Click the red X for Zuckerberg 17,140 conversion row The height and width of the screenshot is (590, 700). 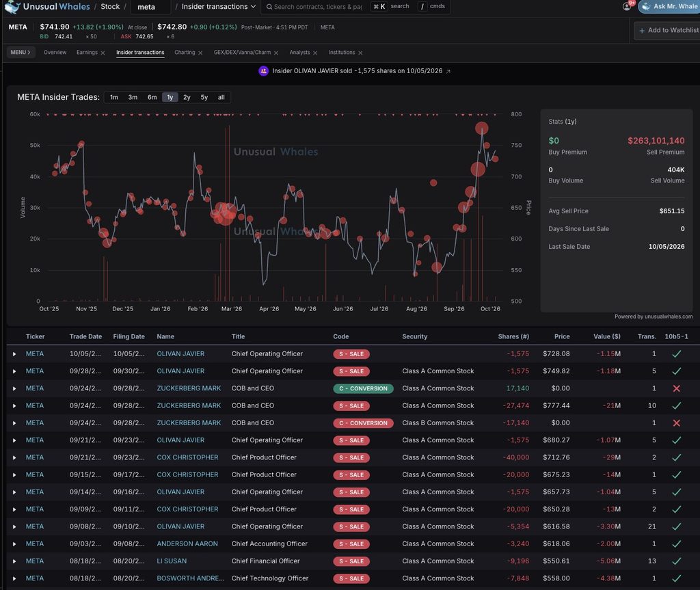[x=676, y=388]
